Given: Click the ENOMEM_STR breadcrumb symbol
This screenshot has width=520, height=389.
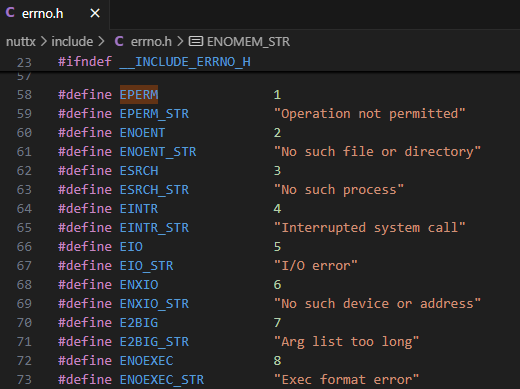Looking at the screenshot, I should click(x=248, y=42).
